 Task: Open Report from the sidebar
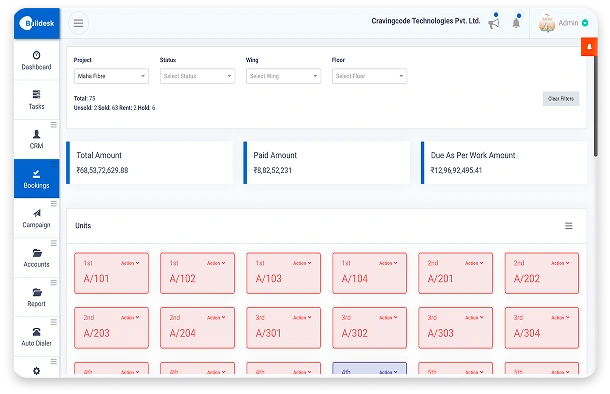point(36,297)
